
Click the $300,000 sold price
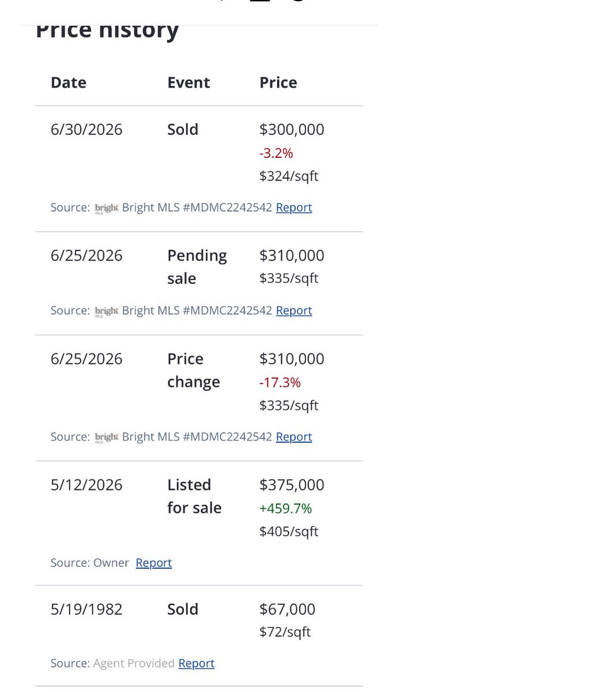[x=292, y=129]
